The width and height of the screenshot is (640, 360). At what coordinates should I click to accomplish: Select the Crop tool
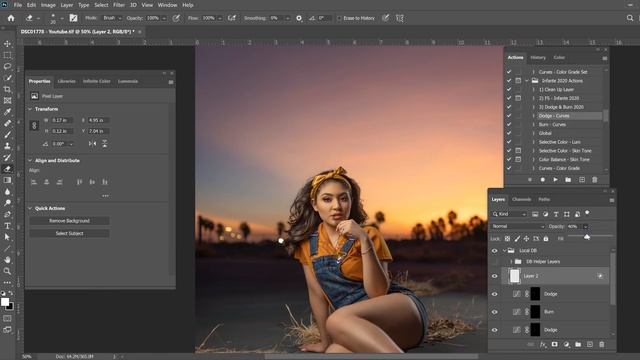click(x=7, y=89)
